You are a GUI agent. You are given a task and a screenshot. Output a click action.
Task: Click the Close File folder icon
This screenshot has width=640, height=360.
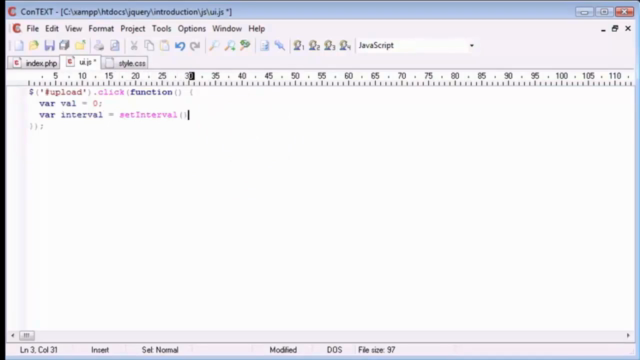pyautogui.click(x=80, y=45)
